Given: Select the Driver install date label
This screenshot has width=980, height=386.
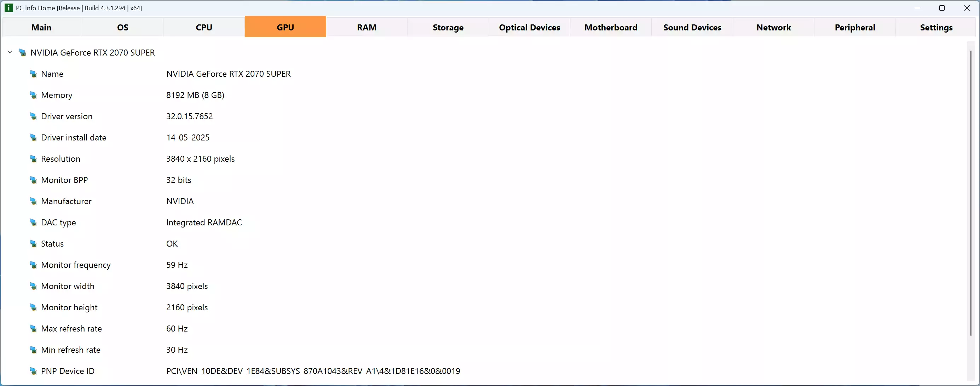Looking at the screenshot, I should click(74, 138).
